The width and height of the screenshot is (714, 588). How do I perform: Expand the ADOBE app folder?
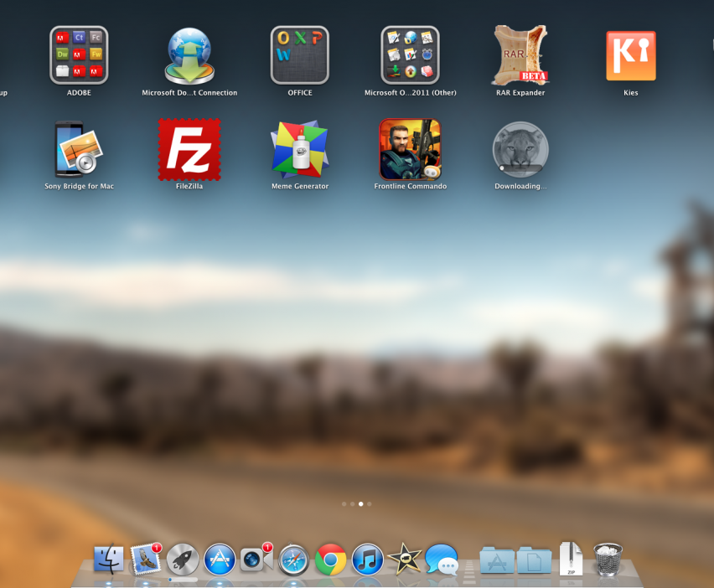79,55
